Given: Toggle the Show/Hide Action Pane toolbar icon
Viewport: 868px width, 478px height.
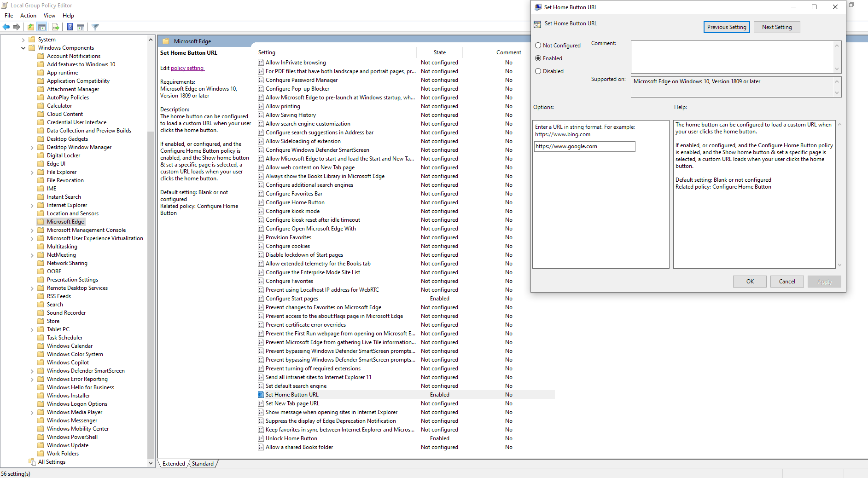Looking at the screenshot, I should 81,27.
